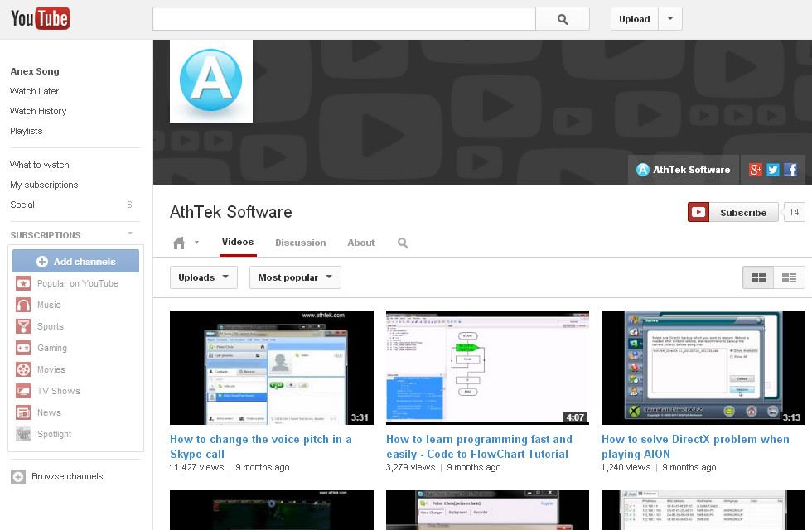Switch to the About tab
The height and width of the screenshot is (530, 812).
coord(361,243)
